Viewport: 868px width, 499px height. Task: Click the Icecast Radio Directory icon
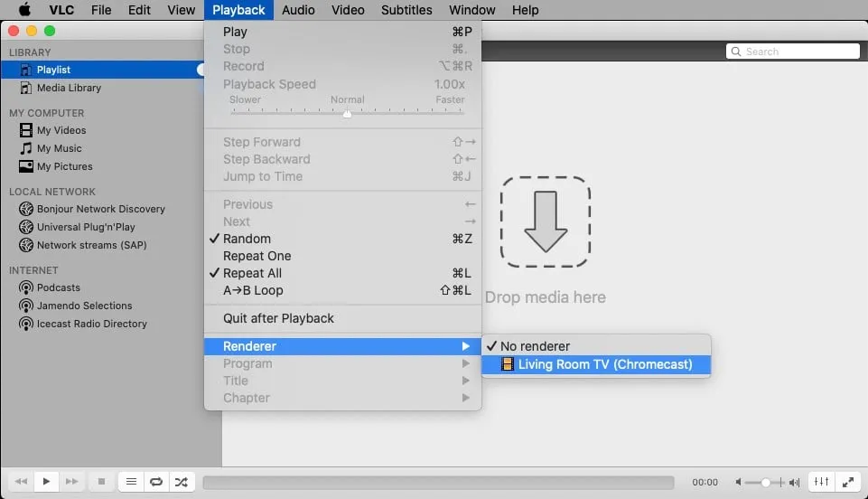[25, 324]
